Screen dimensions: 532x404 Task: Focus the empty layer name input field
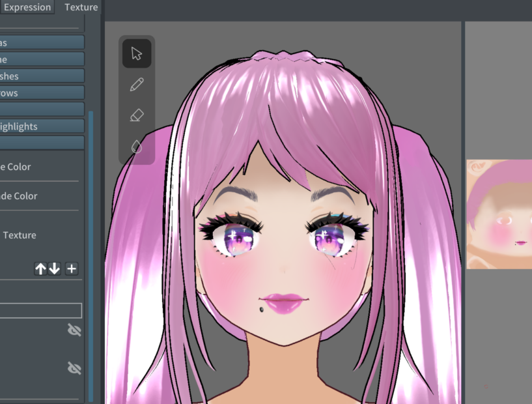pyautogui.click(x=41, y=311)
